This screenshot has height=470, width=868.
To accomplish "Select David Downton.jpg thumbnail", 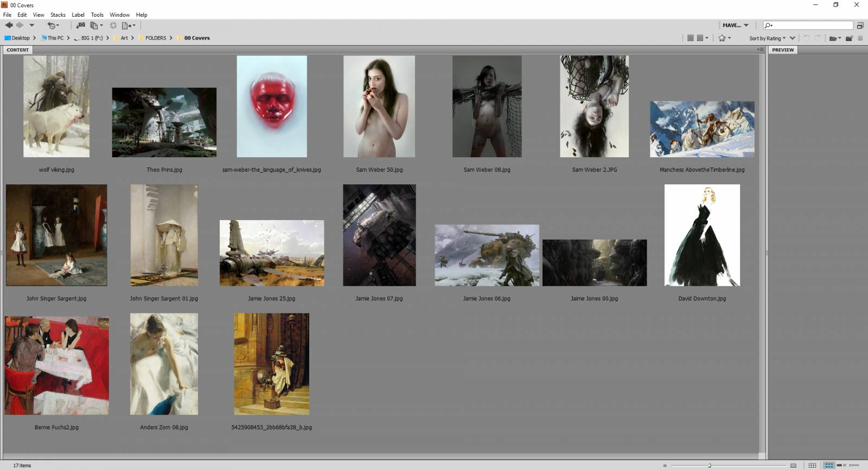I will tap(702, 235).
